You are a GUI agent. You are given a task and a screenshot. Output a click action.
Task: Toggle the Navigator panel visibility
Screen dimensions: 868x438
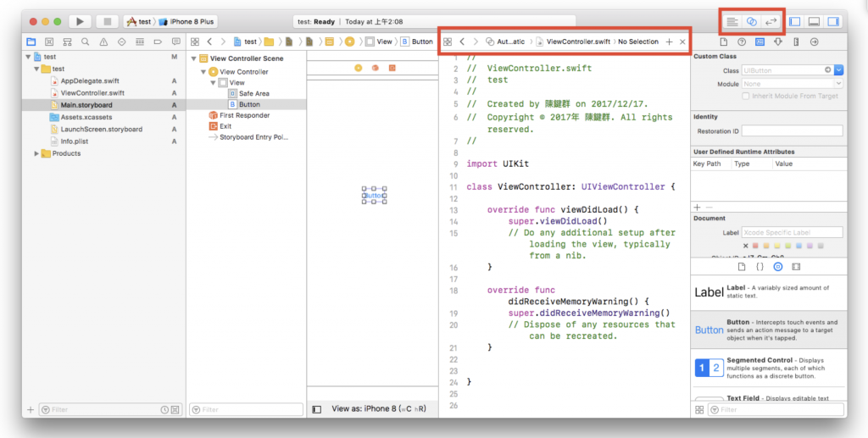[x=795, y=21]
